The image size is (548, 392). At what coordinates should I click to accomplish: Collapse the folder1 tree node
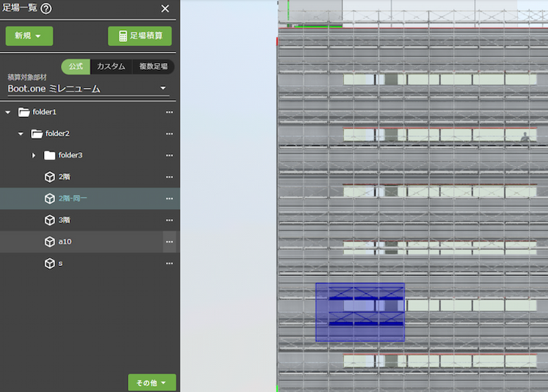coord(8,112)
